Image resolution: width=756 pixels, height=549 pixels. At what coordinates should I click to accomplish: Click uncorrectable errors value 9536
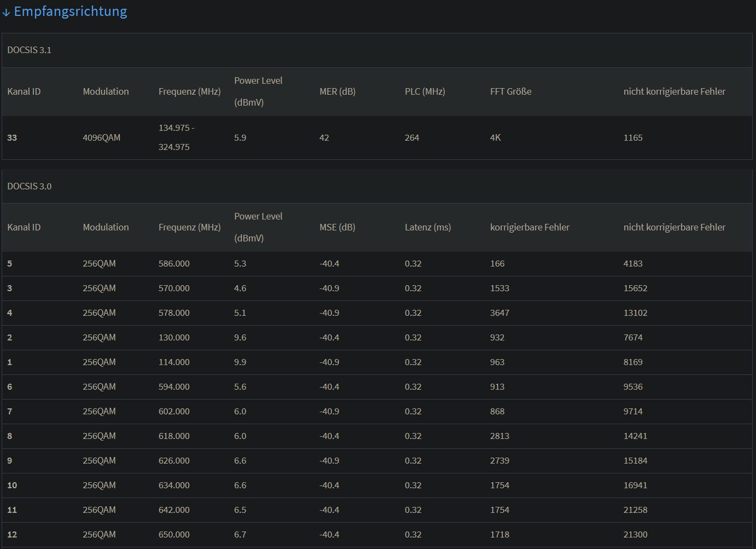click(x=633, y=386)
